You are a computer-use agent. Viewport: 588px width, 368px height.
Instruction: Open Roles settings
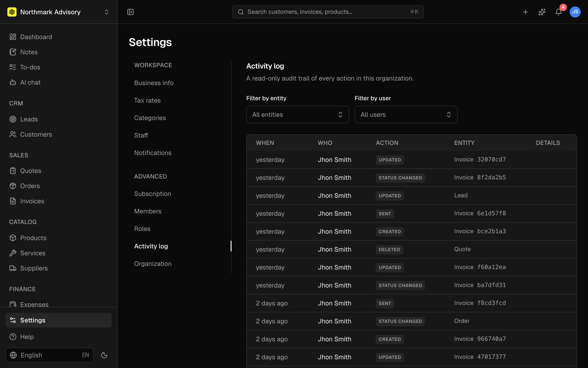142,229
